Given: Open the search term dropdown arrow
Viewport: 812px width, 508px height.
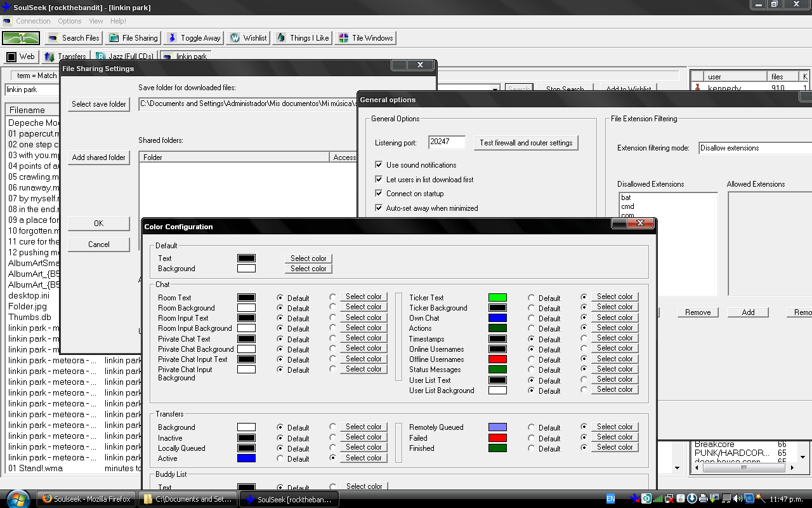Looking at the screenshot, I should 495,90.
